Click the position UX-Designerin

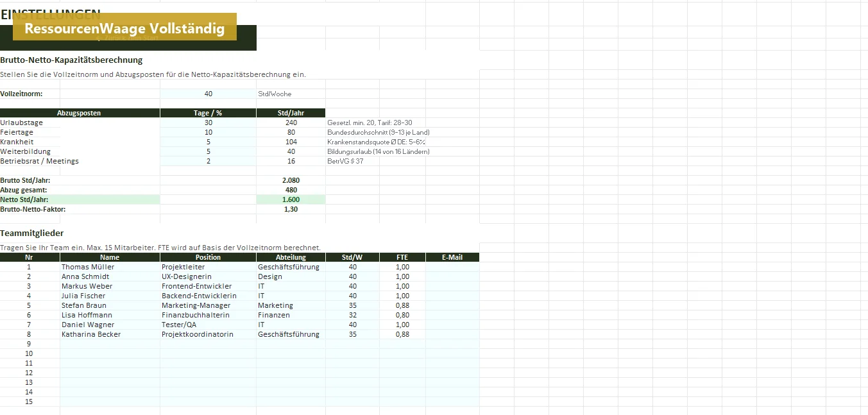click(208, 276)
